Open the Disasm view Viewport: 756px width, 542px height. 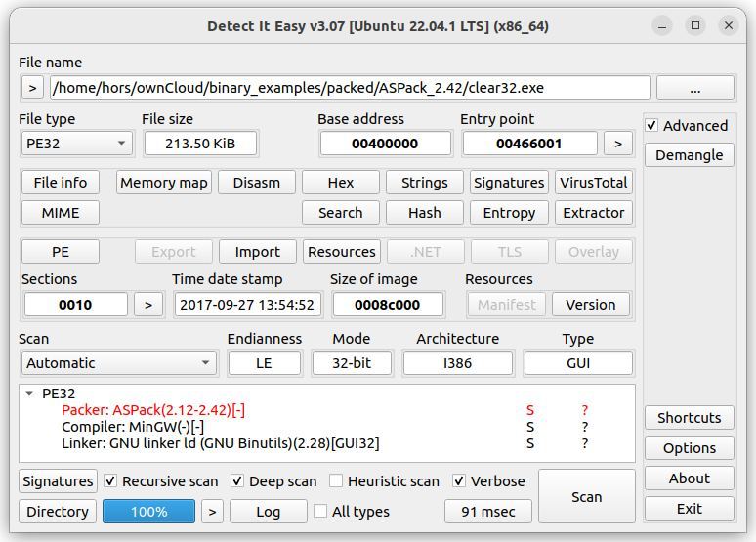[257, 183]
